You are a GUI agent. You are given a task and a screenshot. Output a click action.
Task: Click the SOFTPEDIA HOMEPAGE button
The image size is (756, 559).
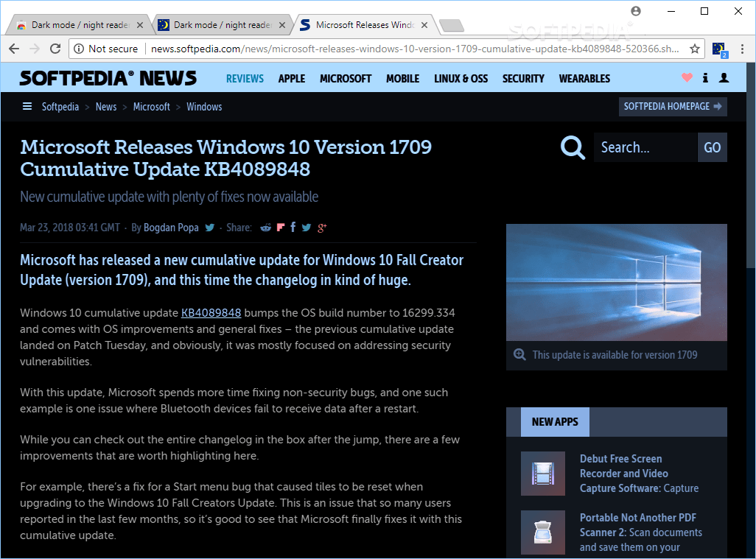point(673,107)
